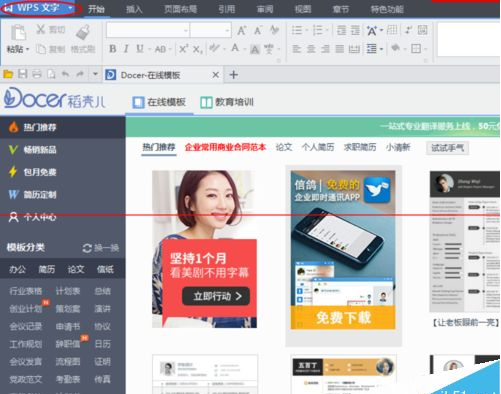The image size is (501, 394).
Task: Open the 页面布局 ribbon tab
Action: (180, 9)
